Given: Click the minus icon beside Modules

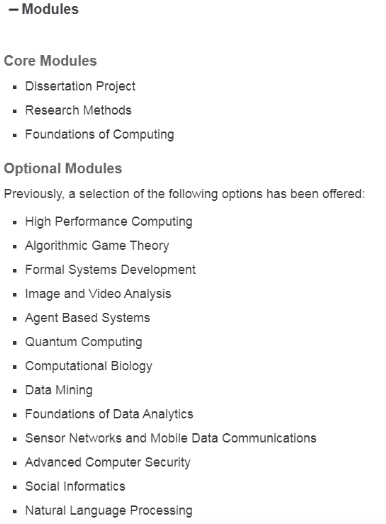Looking at the screenshot, I should click(x=13, y=10).
